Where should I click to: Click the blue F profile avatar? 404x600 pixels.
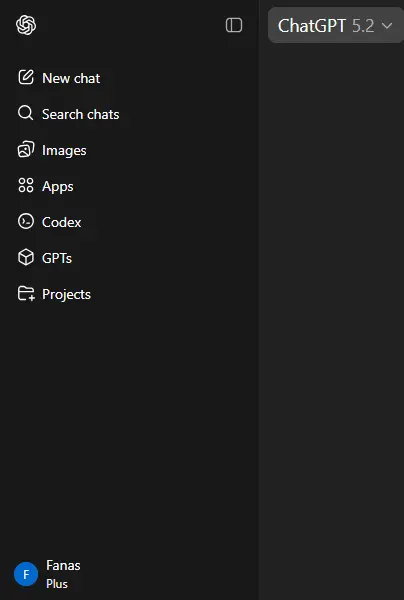pyautogui.click(x=26, y=574)
